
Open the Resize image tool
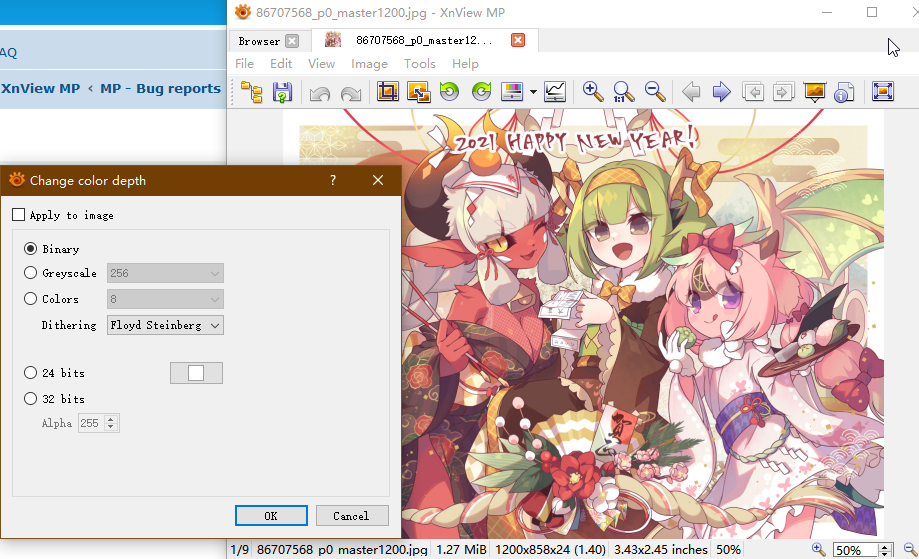coord(418,92)
